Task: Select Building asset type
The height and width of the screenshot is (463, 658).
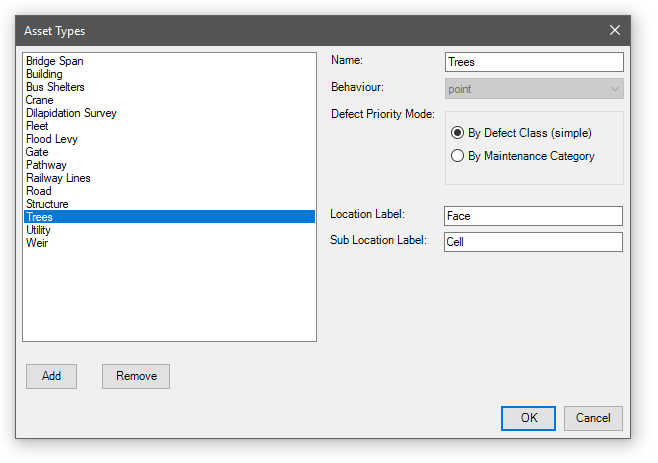Action: tap(44, 74)
